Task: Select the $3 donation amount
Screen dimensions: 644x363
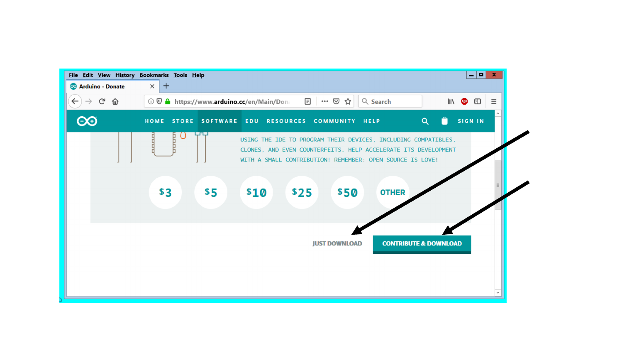Action: pos(165,192)
